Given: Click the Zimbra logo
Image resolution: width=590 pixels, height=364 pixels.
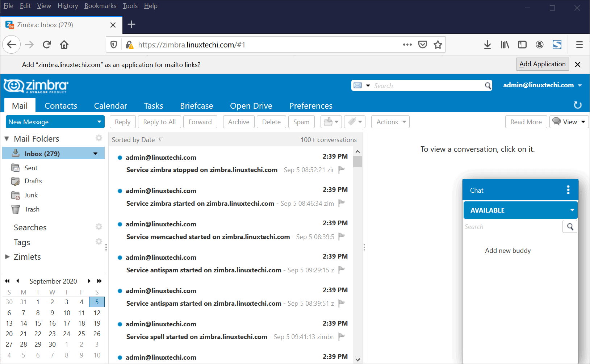Looking at the screenshot, I should point(35,86).
